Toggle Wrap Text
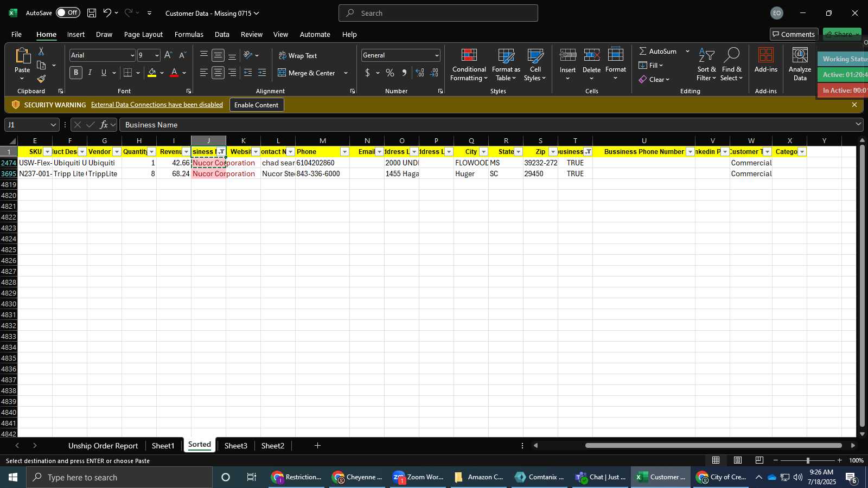The image size is (868, 488). [x=298, y=55]
